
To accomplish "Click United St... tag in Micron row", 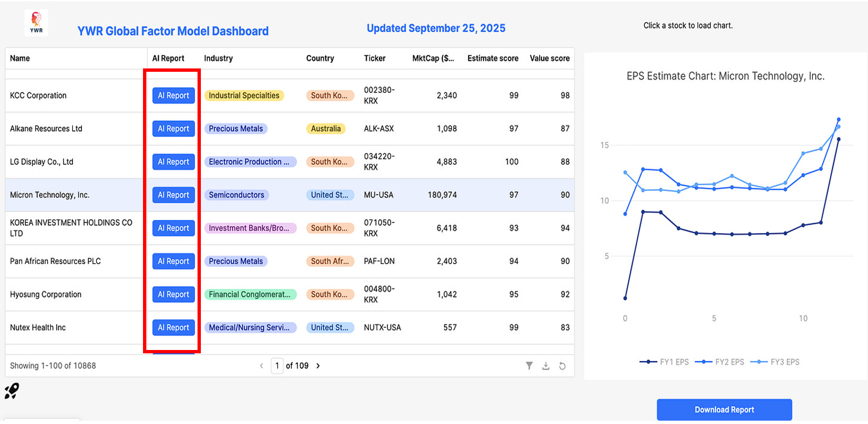I will coord(330,195).
